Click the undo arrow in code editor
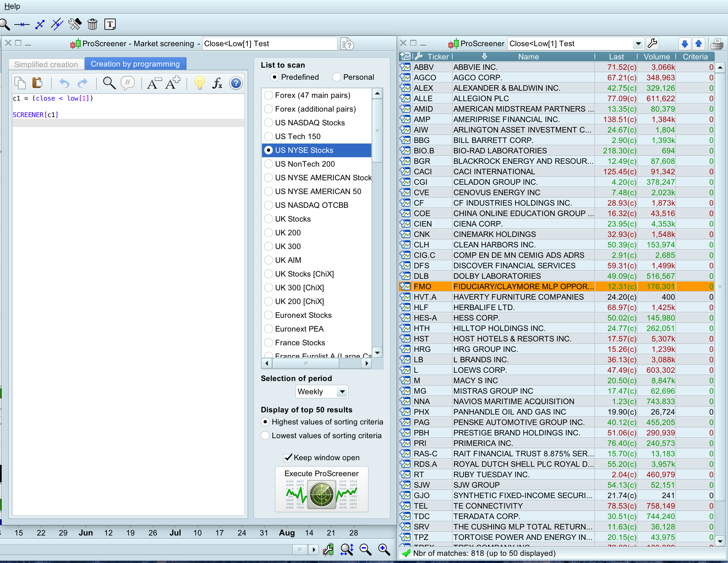 (x=64, y=83)
